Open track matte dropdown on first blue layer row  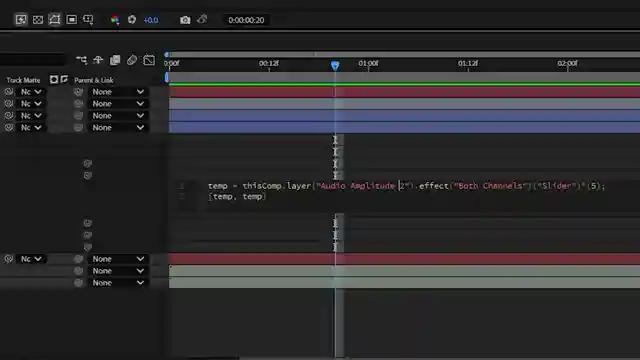31,116
